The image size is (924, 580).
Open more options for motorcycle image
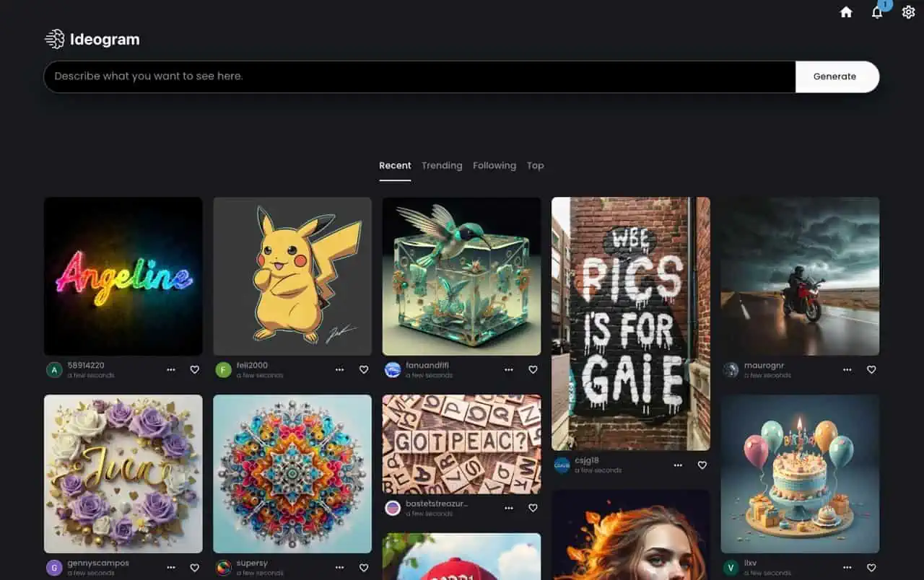847,369
